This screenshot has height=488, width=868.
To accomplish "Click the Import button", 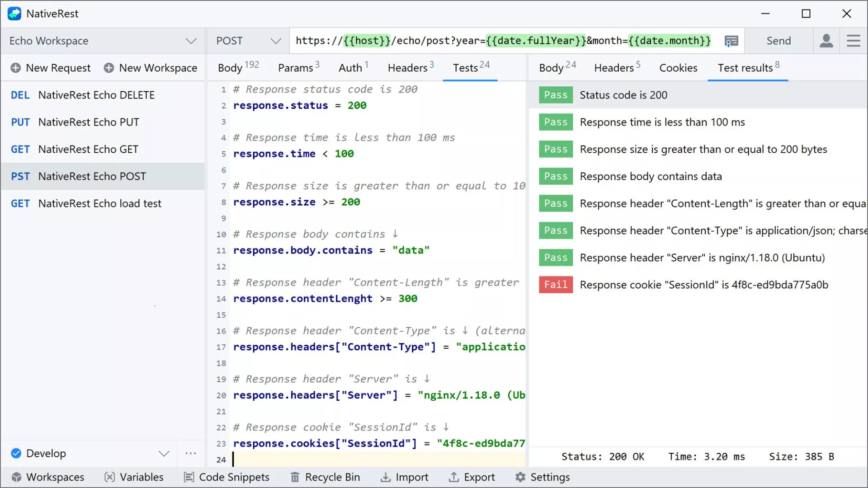I will click(x=404, y=477).
